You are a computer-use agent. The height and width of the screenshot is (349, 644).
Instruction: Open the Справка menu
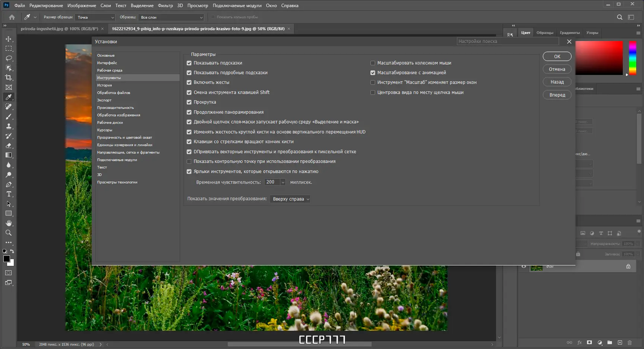coord(290,6)
